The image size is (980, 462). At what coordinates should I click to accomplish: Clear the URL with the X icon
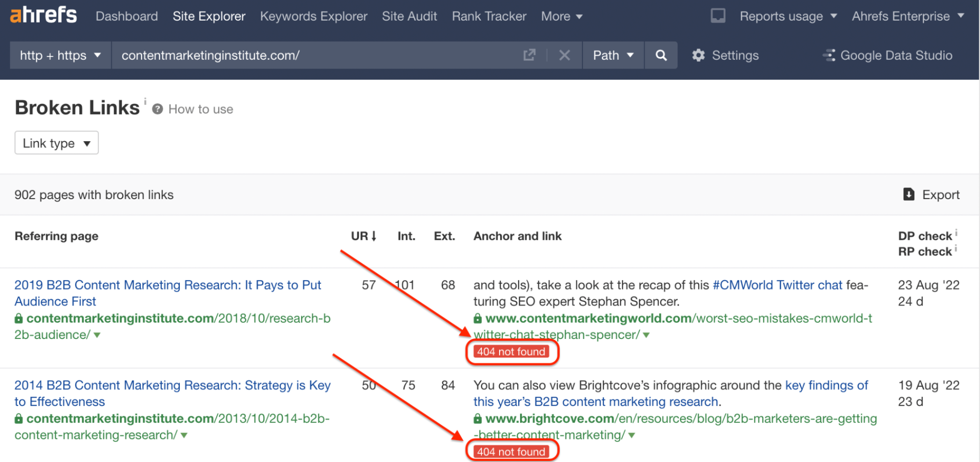click(564, 55)
